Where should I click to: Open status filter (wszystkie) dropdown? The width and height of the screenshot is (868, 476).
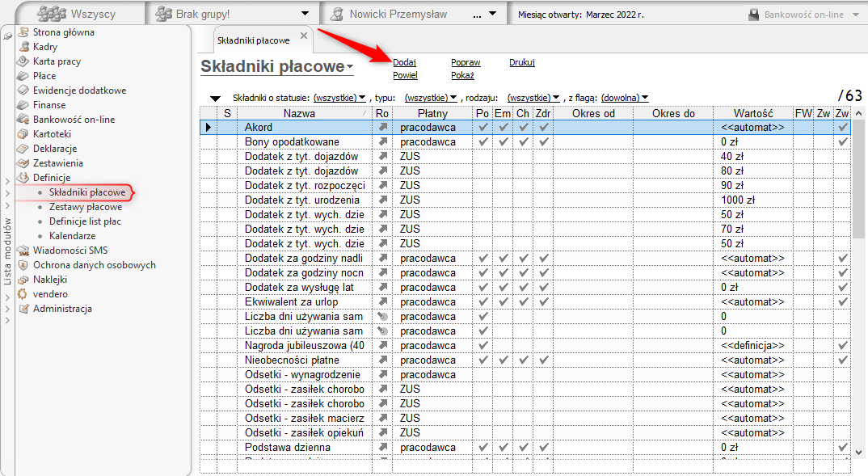pos(339,98)
